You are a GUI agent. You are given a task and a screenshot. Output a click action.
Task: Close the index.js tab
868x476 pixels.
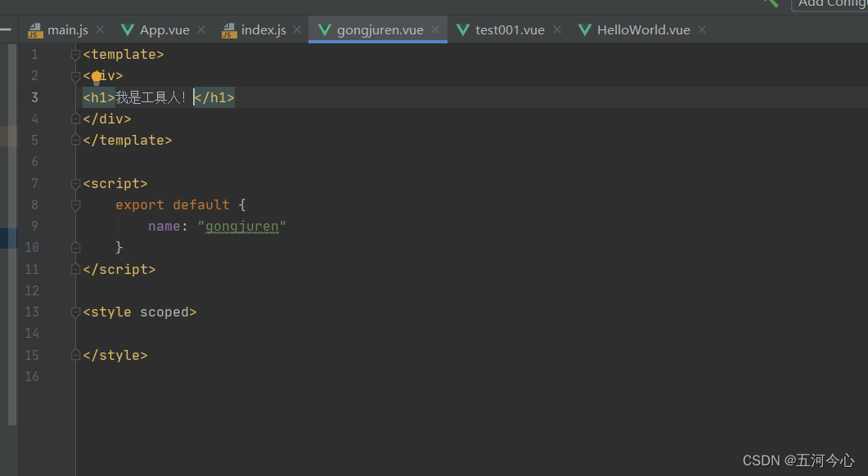[x=297, y=29]
